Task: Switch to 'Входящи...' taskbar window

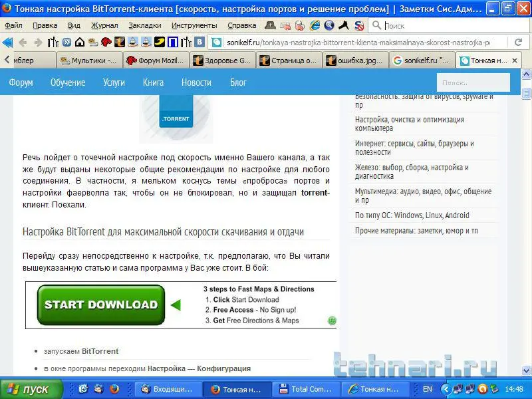Action: pyautogui.click(x=168, y=389)
